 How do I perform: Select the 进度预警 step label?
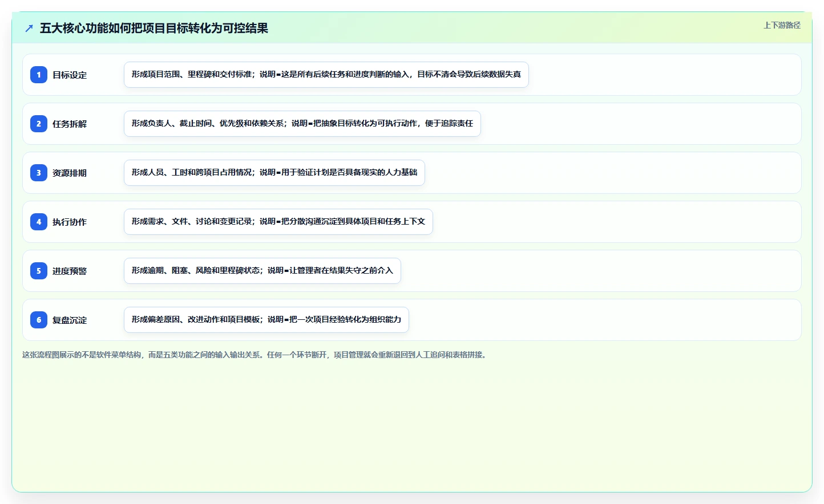pyautogui.click(x=70, y=271)
